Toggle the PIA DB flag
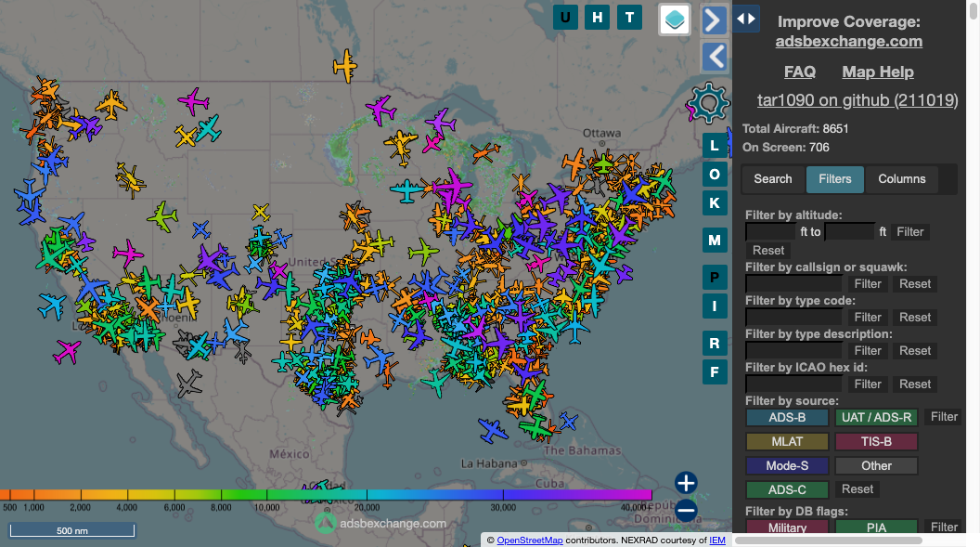980x547 pixels. click(x=876, y=527)
